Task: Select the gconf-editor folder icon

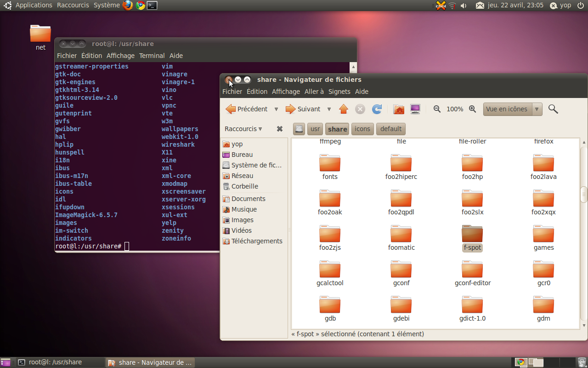Action: [x=472, y=269]
